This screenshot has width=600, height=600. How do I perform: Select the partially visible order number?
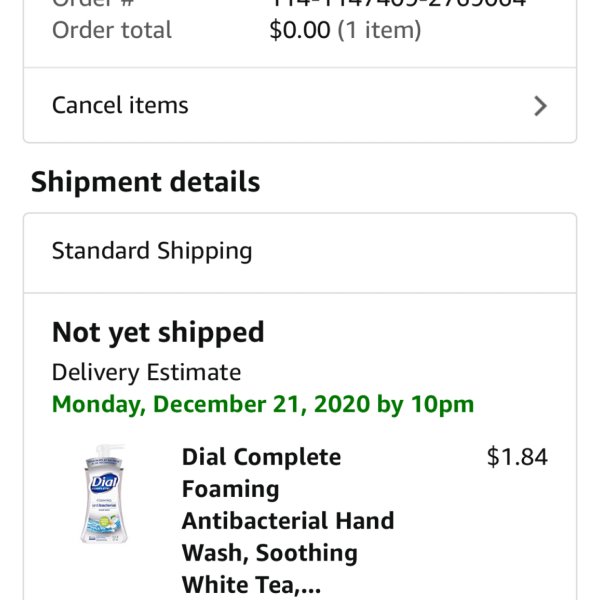pyautogui.click(x=398, y=3)
